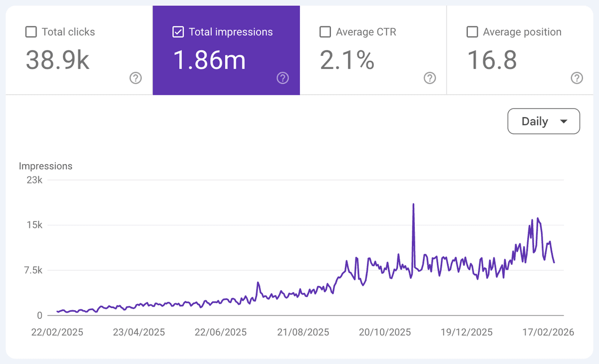The height and width of the screenshot is (364, 599).
Task: Click the 38.9k Total clicks value
Action: tap(57, 60)
